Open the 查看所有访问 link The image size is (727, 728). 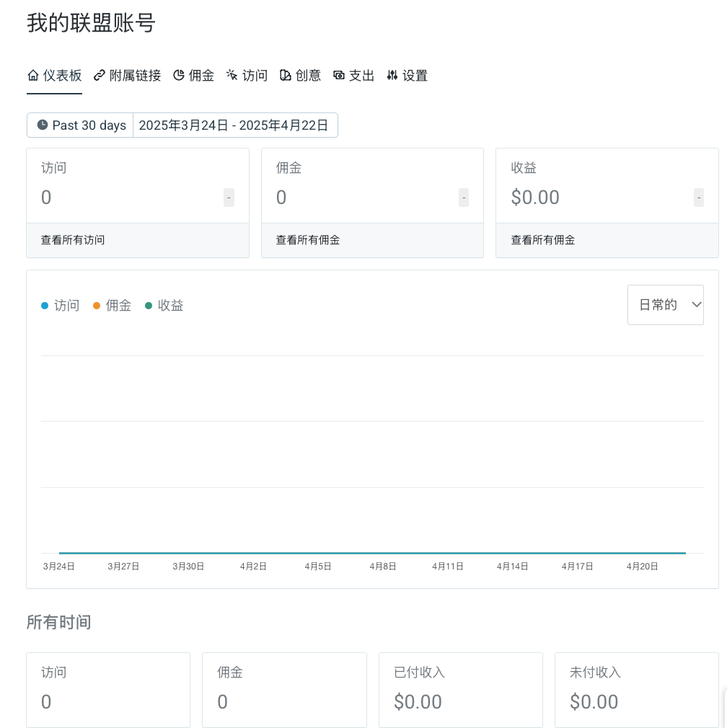pos(73,240)
